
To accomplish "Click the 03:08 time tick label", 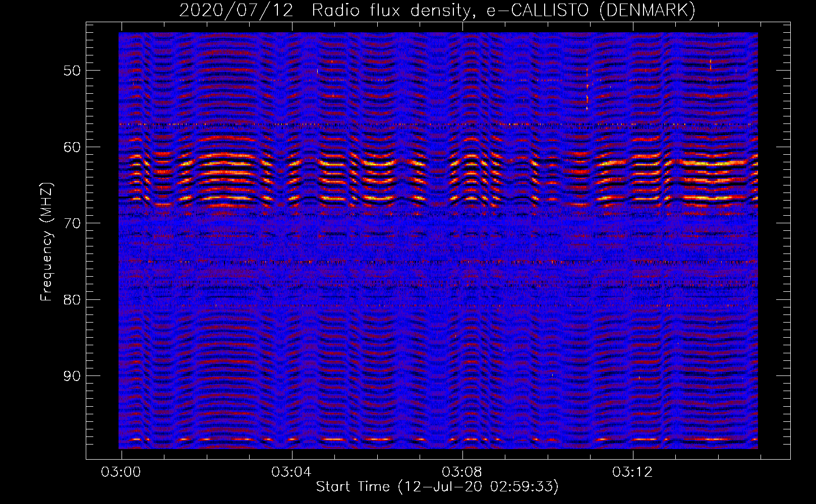I will pyautogui.click(x=462, y=472).
